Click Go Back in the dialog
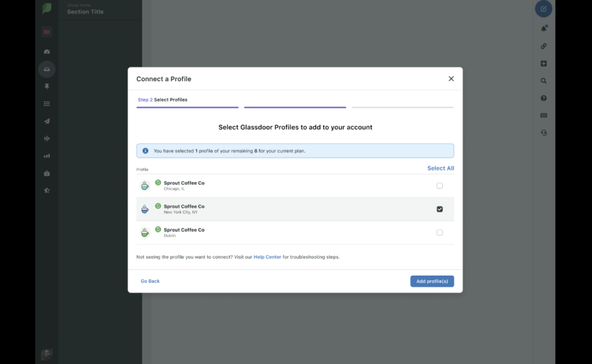The image size is (592, 364). (x=150, y=281)
